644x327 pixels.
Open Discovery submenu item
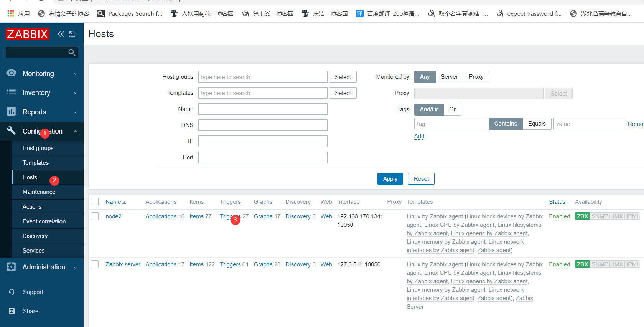click(x=48, y=236)
